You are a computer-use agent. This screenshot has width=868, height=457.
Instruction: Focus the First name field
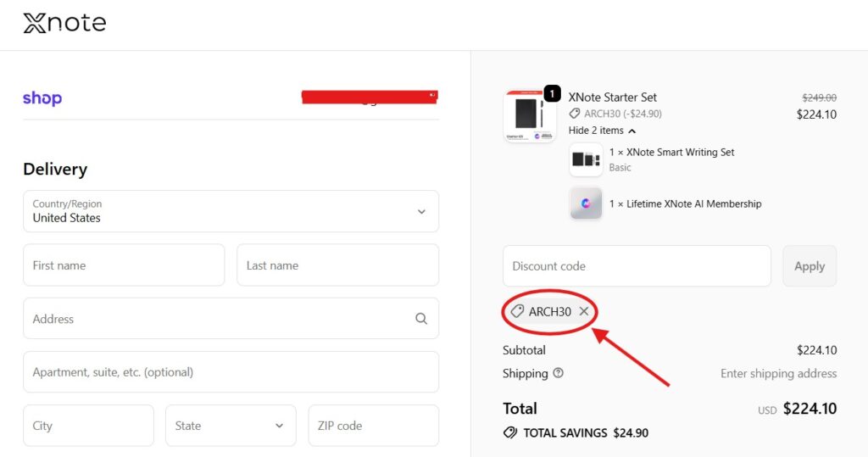click(x=124, y=265)
